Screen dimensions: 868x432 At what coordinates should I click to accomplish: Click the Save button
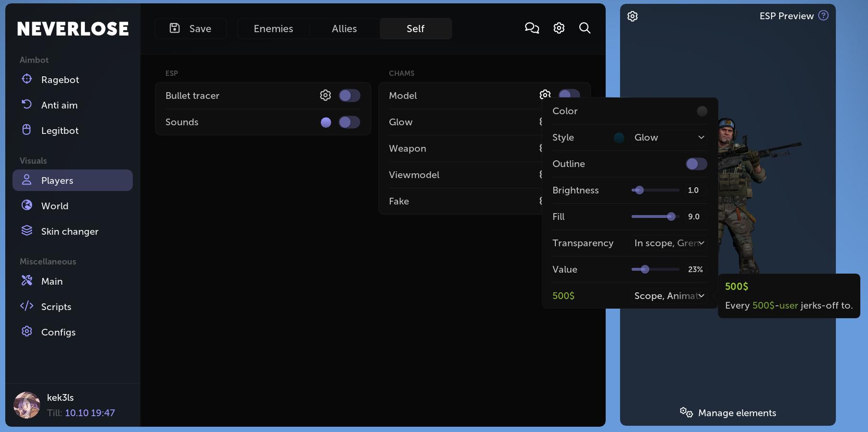pyautogui.click(x=190, y=29)
